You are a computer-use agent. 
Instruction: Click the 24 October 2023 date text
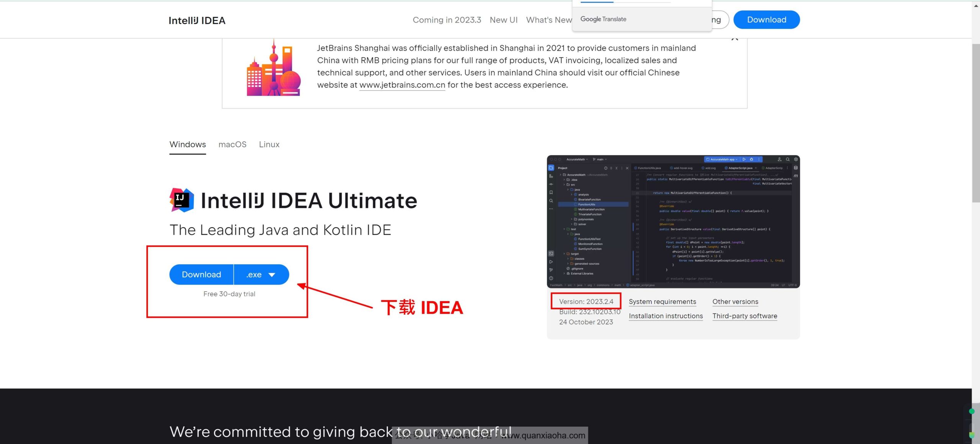(x=586, y=322)
